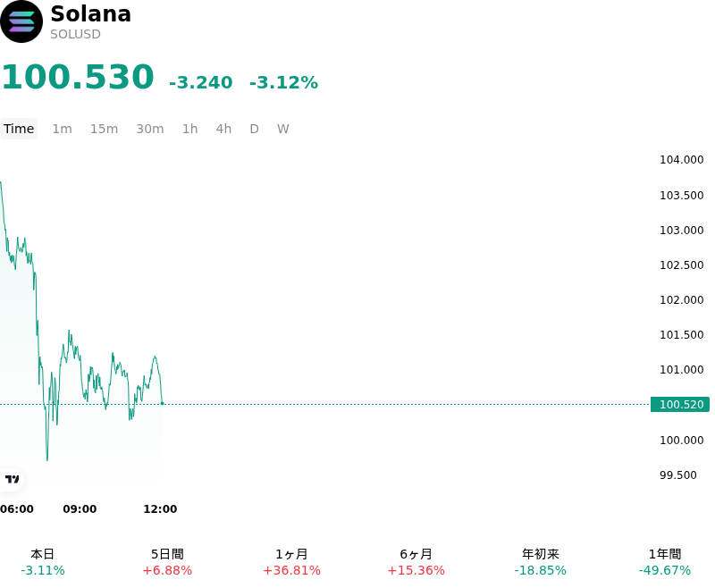Viewport: 715px width, 588px height.
Task: Switch to the 15m interval
Action: point(104,129)
